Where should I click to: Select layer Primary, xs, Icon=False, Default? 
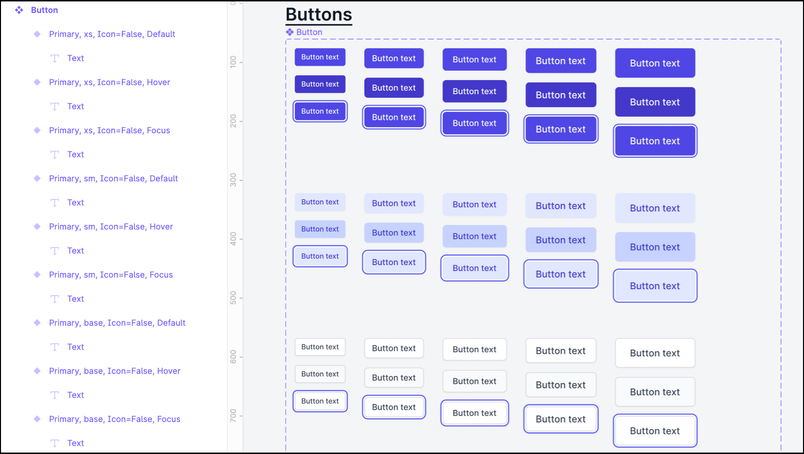coord(112,34)
